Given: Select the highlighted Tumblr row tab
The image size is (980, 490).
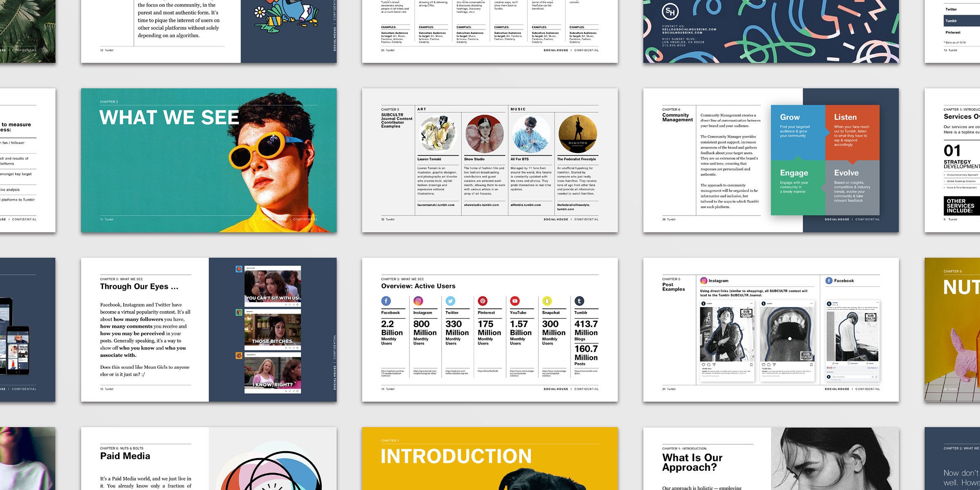Looking at the screenshot, I should tap(962, 21).
